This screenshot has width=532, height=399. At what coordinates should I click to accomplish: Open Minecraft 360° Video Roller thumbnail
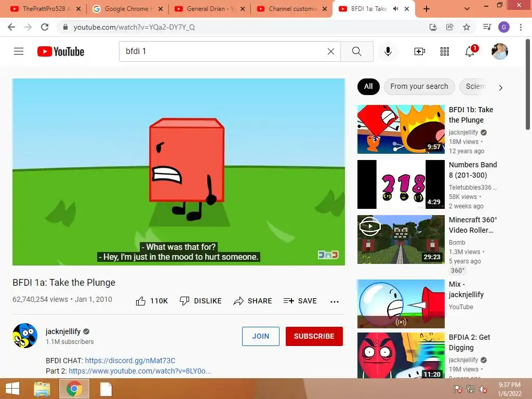coord(401,239)
